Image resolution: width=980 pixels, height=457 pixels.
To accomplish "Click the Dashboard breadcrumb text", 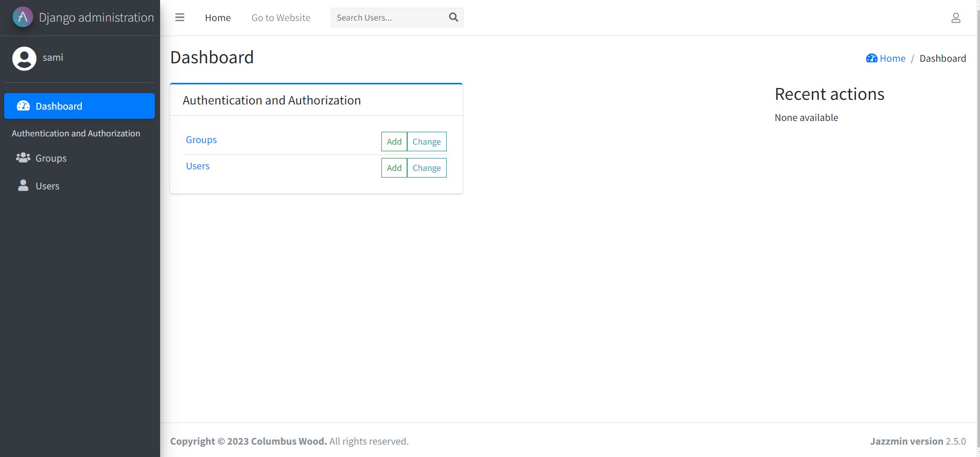I will [942, 58].
